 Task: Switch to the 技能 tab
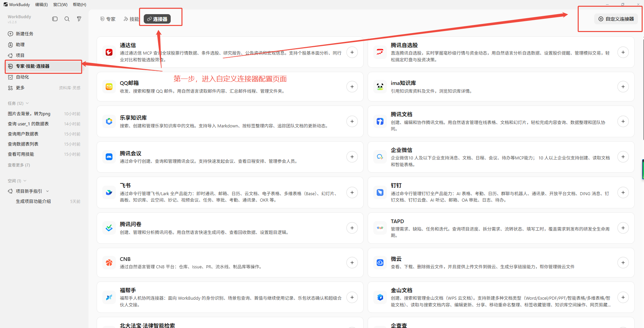pos(131,19)
